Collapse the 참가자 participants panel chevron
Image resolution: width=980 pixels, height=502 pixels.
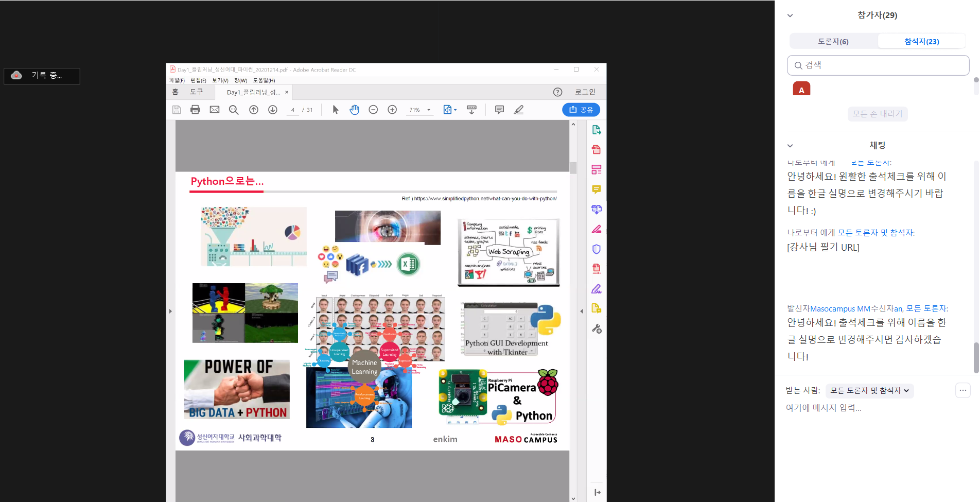tap(790, 15)
